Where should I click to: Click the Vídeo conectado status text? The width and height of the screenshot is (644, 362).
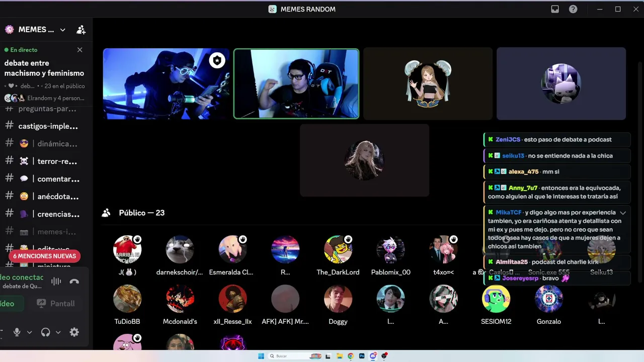22,277
